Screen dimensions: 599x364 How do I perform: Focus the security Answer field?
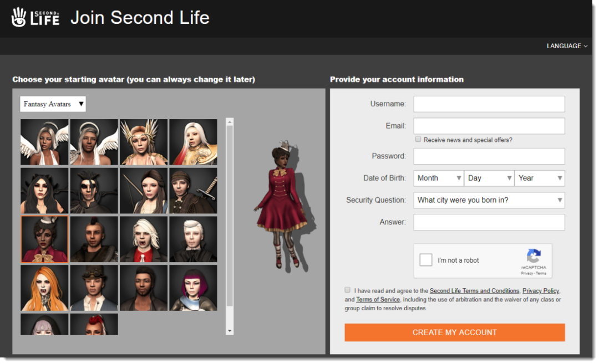(489, 222)
